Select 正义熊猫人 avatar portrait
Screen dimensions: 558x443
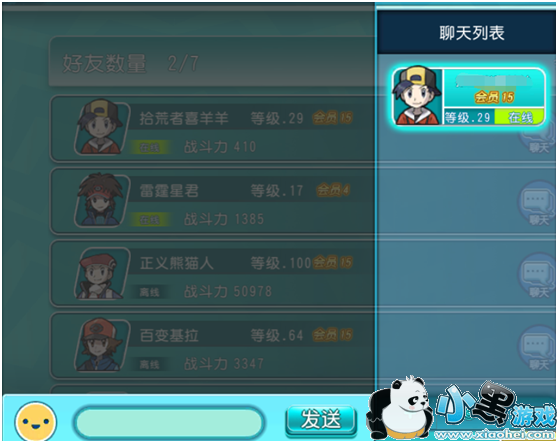[x=101, y=273]
